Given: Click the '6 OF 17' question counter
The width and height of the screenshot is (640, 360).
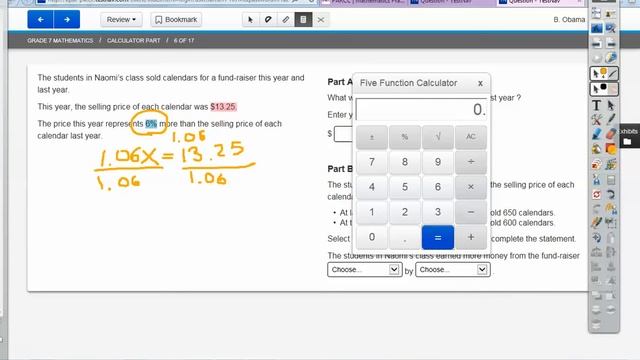Looking at the screenshot, I should pos(184,40).
